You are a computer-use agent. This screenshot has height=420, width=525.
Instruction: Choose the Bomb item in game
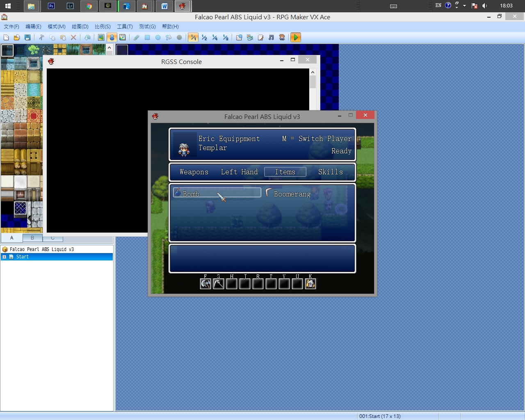217,193
